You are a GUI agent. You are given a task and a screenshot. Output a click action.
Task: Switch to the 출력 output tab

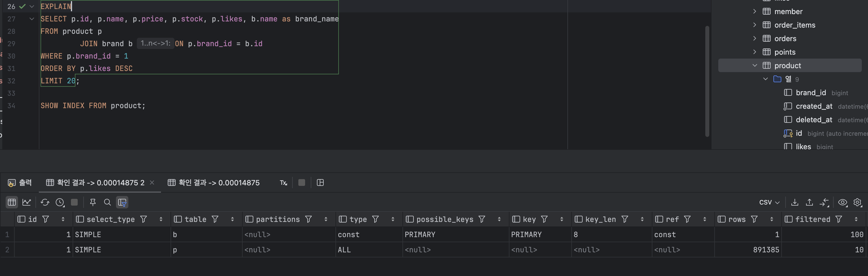click(19, 183)
